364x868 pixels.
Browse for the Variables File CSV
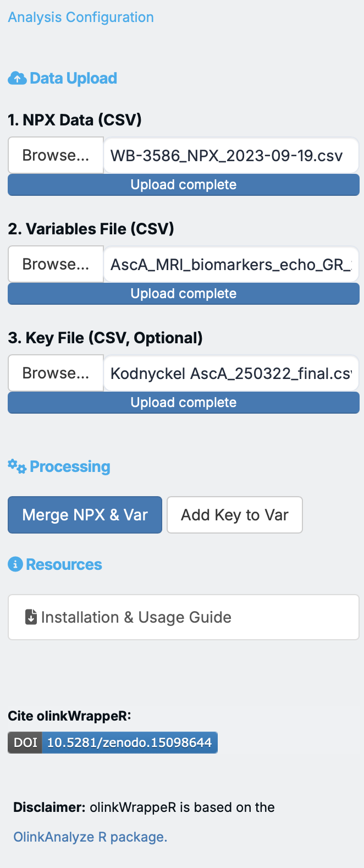click(56, 264)
